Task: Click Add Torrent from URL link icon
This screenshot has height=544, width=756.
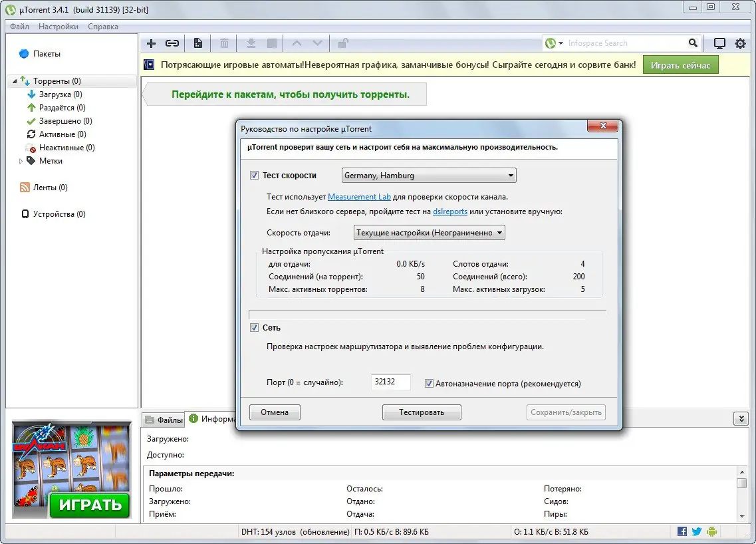Action: 172,43
